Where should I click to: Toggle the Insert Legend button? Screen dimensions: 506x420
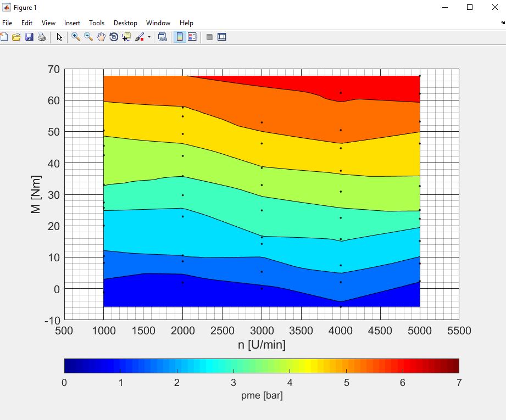pos(192,37)
